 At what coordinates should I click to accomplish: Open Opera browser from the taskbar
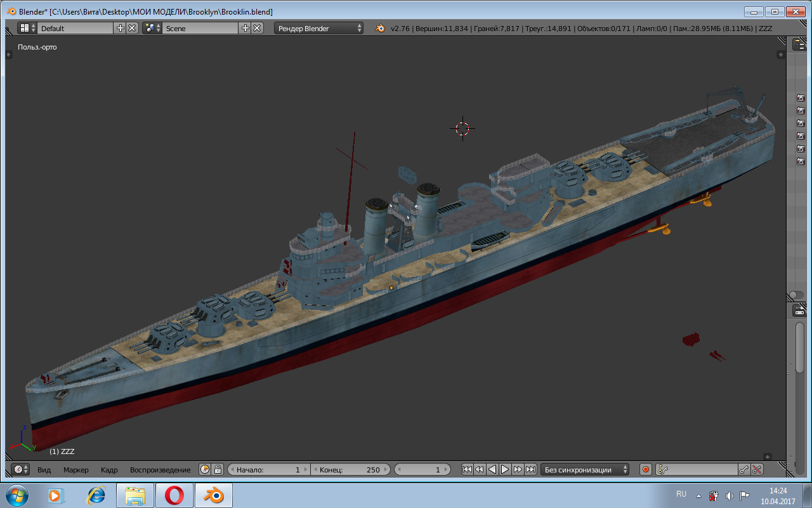[x=174, y=495]
